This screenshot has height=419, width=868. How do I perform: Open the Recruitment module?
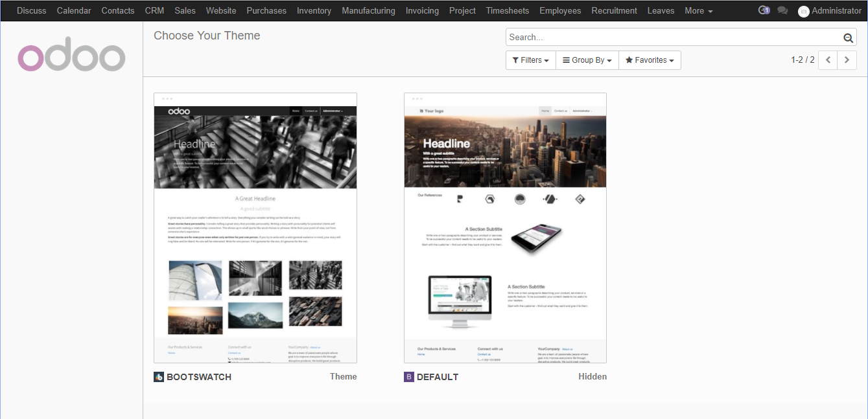tap(615, 10)
